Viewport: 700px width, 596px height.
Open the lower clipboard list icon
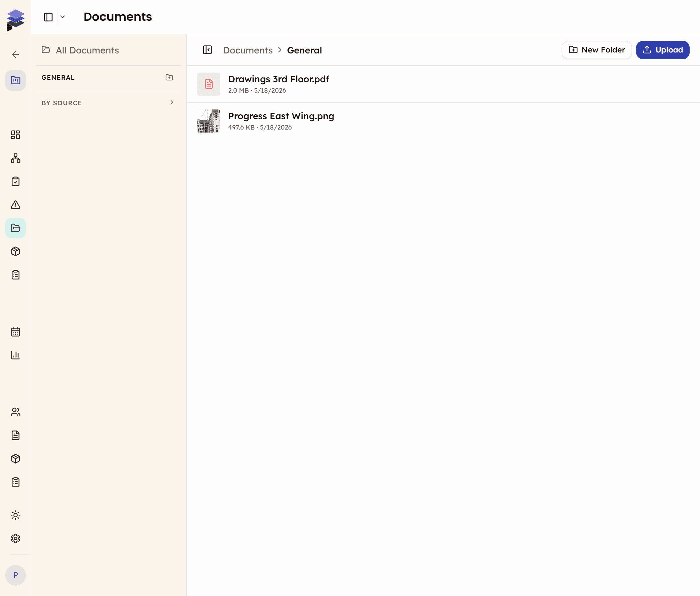point(16,482)
